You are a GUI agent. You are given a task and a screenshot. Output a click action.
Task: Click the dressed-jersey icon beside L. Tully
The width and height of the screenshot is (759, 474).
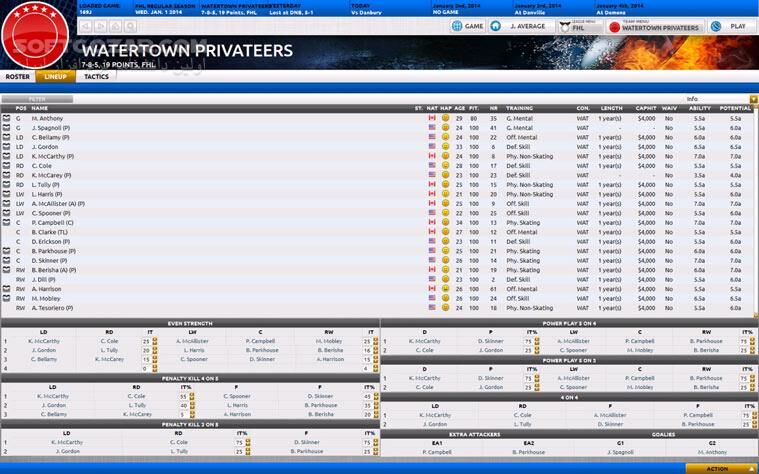[6, 184]
